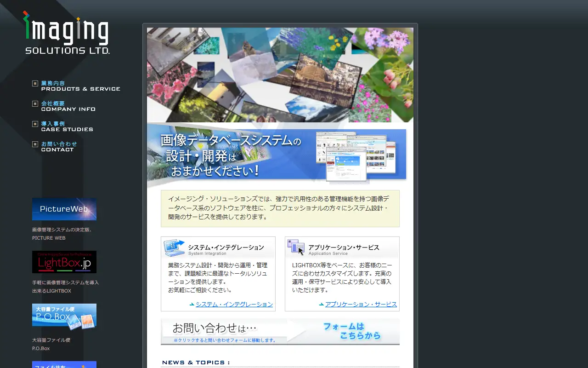
Task: Click the 画像データベースシステム banner
Action: [277, 155]
